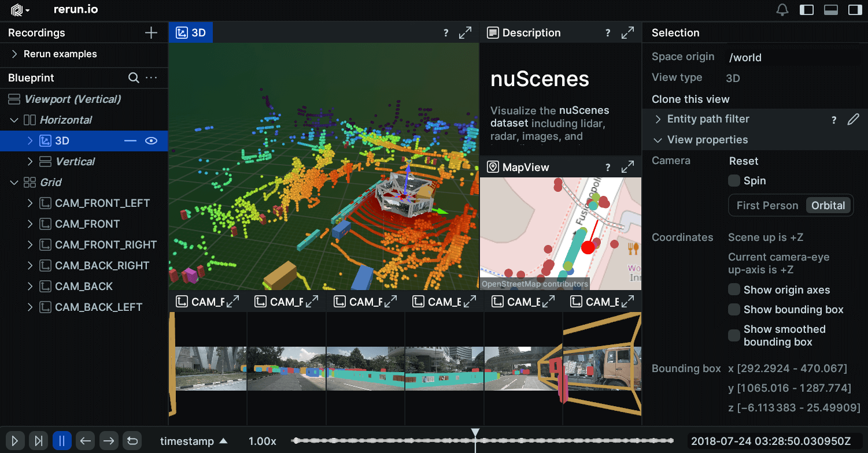Open the timestamp timeline dropdown
The image size is (868, 453).
pos(193,441)
